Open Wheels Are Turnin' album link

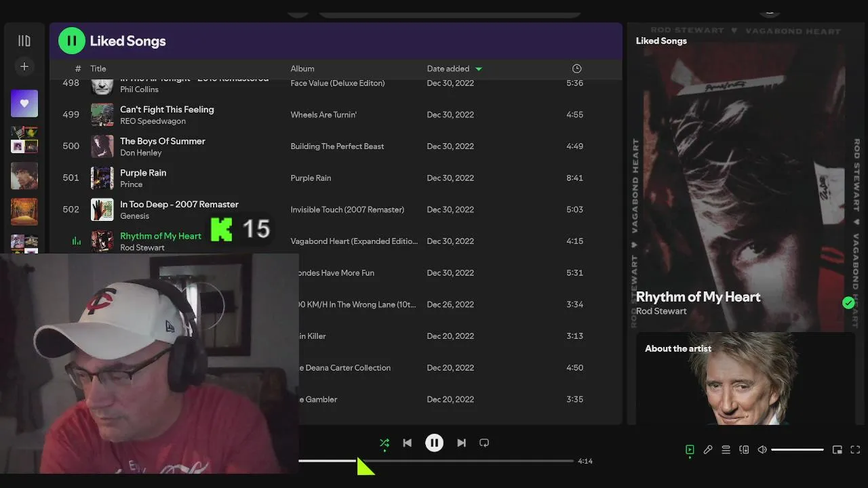(x=323, y=115)
